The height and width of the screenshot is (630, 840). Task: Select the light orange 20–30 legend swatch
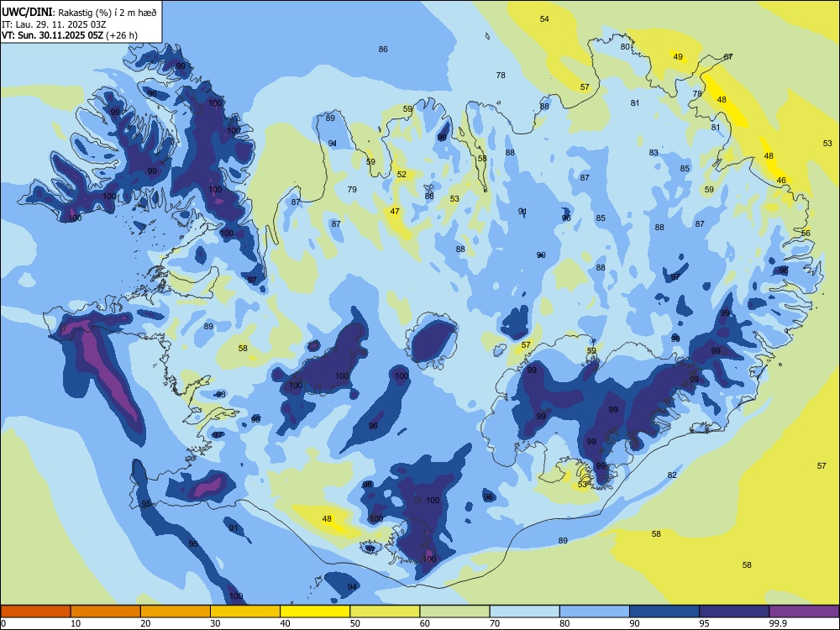176,612
